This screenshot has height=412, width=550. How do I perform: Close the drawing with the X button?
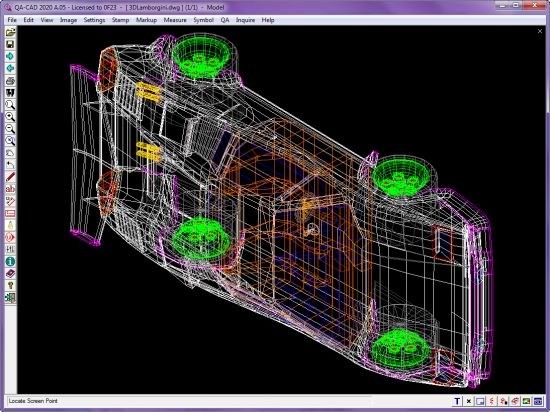(x=540, y=31)
